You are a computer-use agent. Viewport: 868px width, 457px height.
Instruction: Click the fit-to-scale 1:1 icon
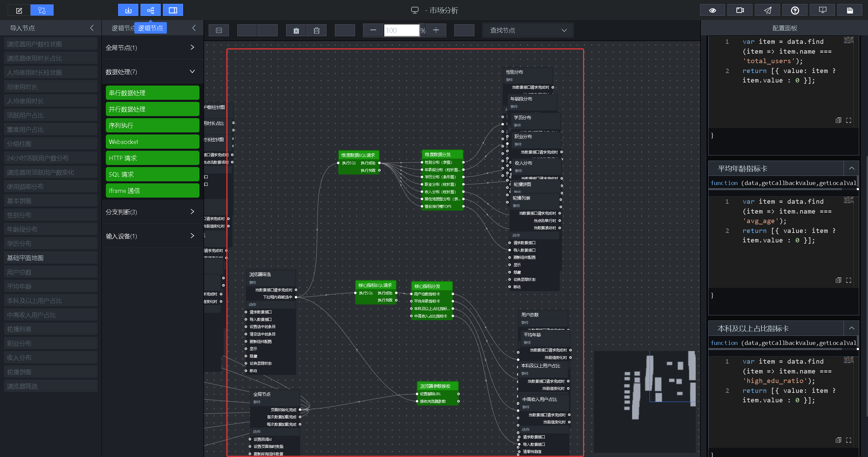[x=219, y=31]
